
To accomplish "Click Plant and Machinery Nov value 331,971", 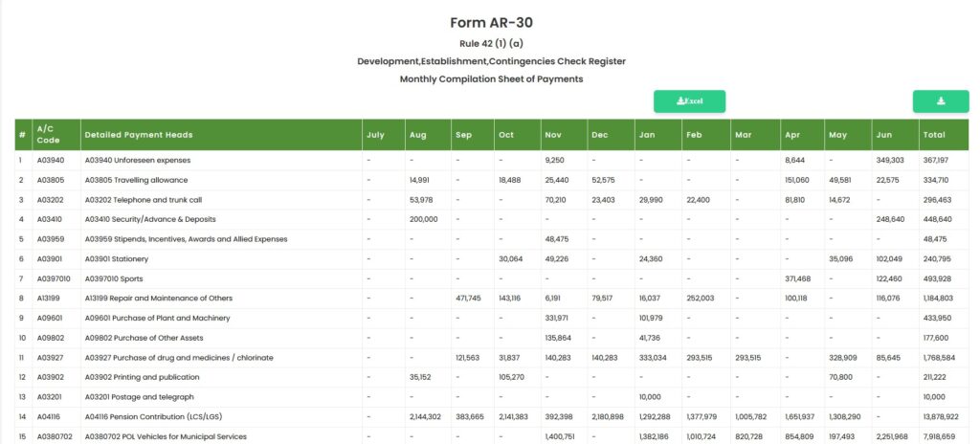I will tap(556, 319).
